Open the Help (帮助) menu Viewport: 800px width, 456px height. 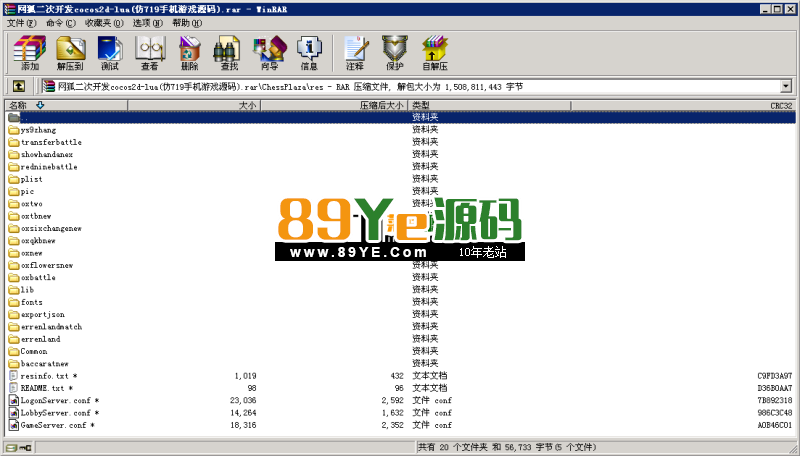pyautogui.click(x=187, y=23)
